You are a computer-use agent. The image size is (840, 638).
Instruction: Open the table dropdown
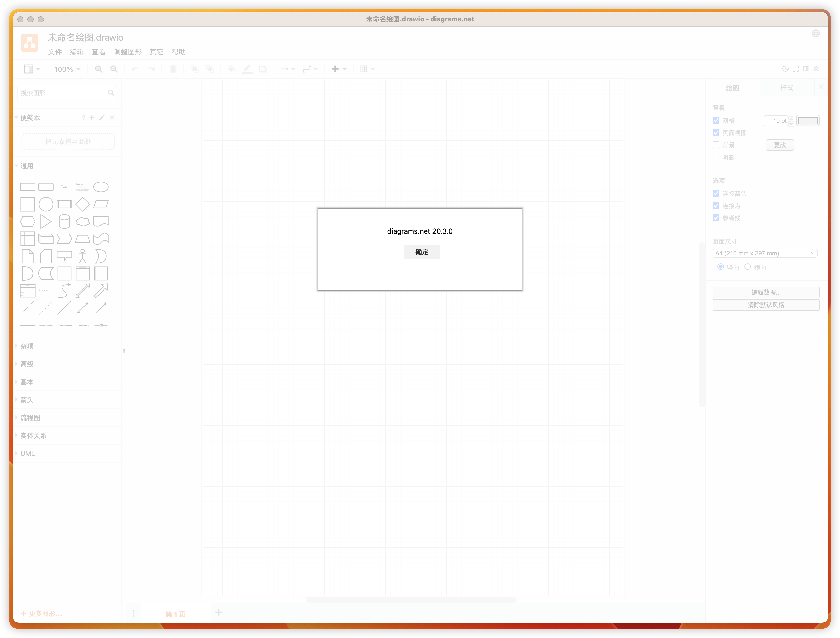[367, 69]
